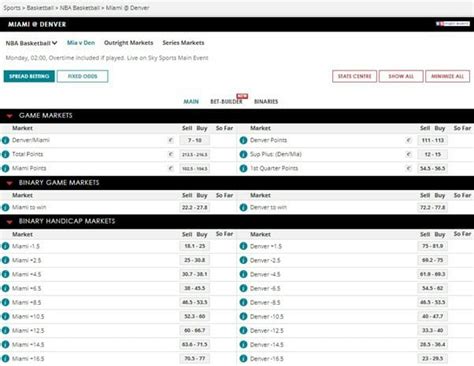Open info icon for Denver -4.5
474x366 pixels.
click(x=243, y=274)
